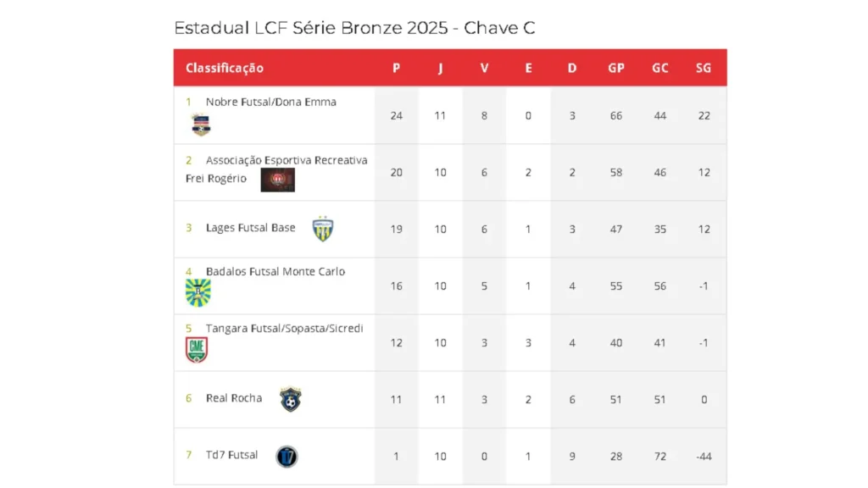Click the GP goals scored header
868x488 pixels.
click(x=616, y=68)
